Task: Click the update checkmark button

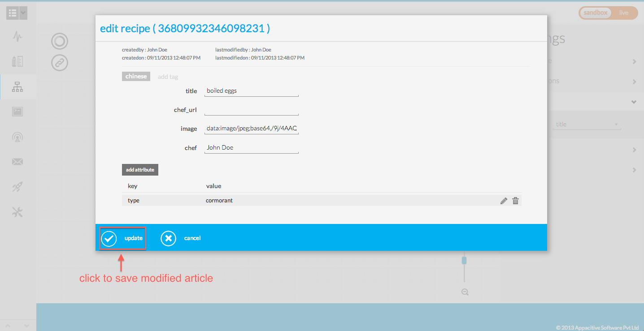Action: (122, 238)
